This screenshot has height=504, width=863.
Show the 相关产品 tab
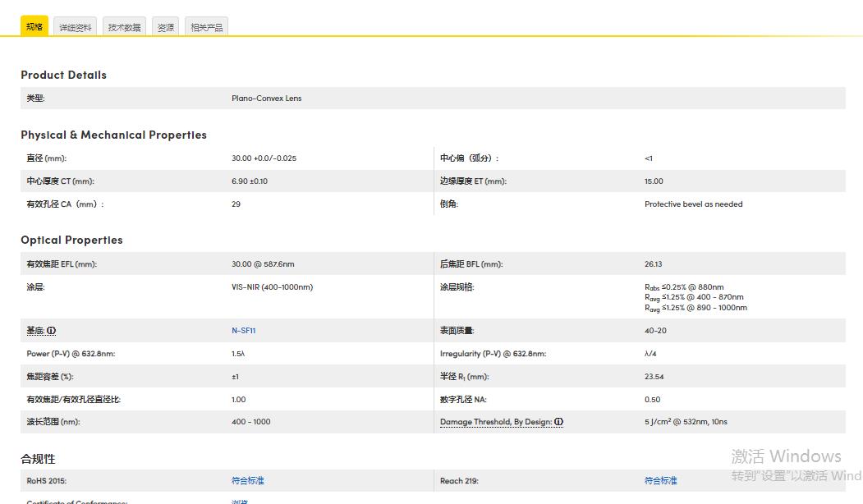[x=206, y=27]
